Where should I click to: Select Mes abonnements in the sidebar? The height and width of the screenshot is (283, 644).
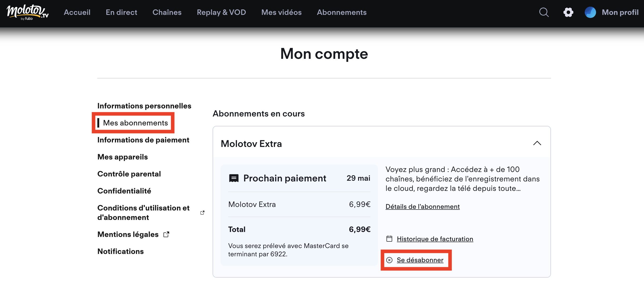tap(136, 123)
